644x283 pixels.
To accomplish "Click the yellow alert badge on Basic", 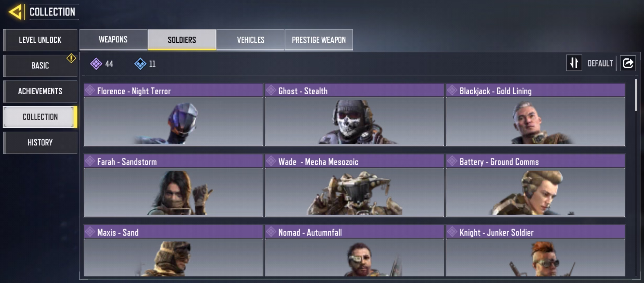I will coord(71,58).
